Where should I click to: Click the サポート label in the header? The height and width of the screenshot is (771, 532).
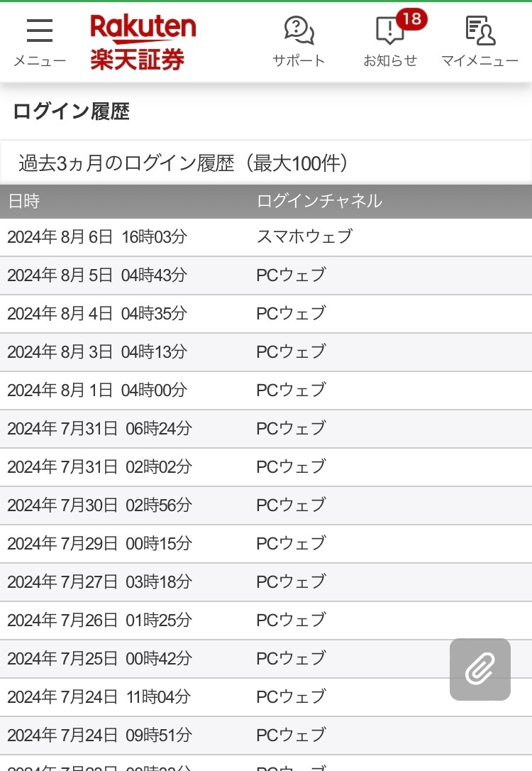299,61
